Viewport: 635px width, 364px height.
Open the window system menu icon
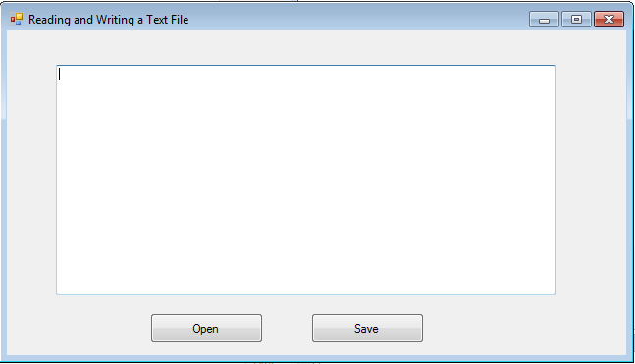pos(17,19)
